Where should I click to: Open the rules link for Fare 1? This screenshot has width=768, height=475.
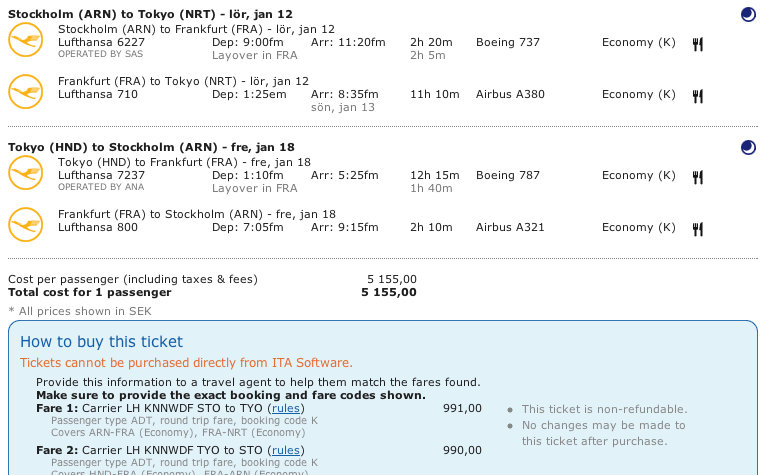[286, 408]
